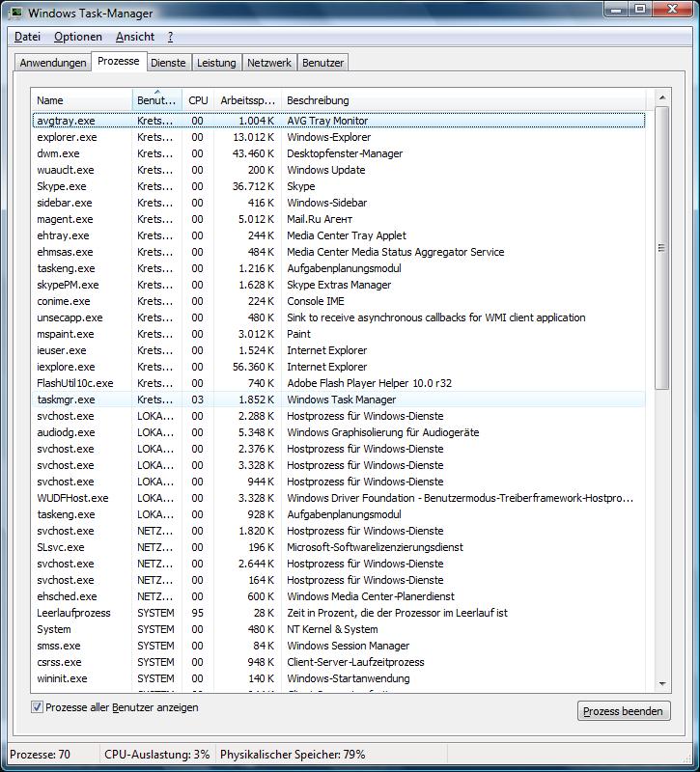Click 'Microsoft-Softwarelizenzierungsdienst' description
The height and width of the screenshot is (772, 700).
pyautogui.click(x=375, y=547)
